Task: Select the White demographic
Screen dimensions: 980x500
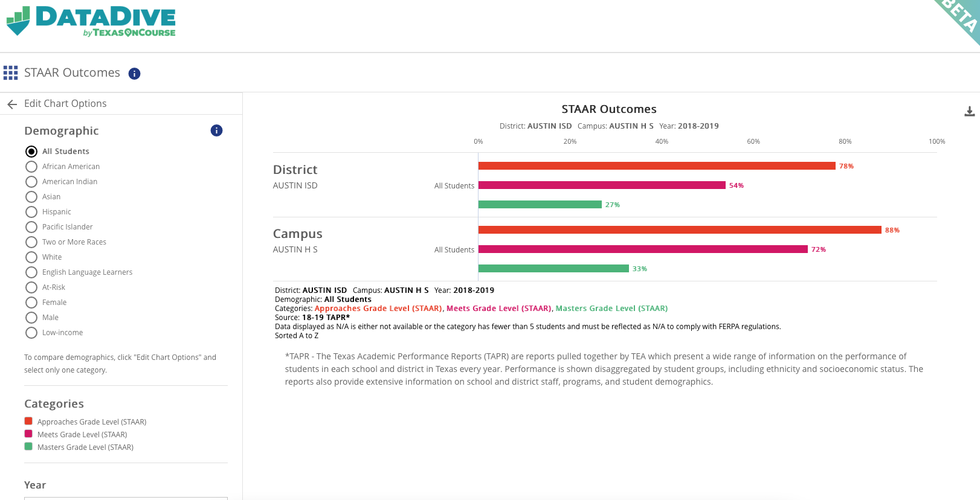Action: pos(31,257)
